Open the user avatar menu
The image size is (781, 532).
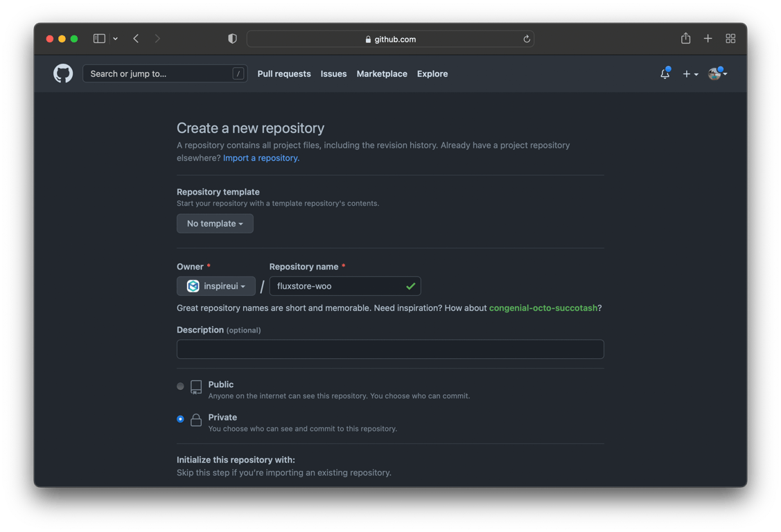click(x=717, y=73)
